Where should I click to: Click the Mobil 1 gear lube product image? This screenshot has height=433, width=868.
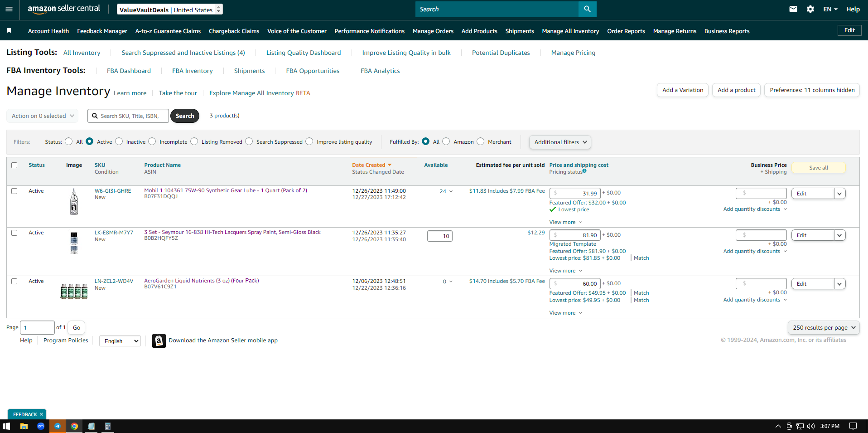[x=74, y=201]
